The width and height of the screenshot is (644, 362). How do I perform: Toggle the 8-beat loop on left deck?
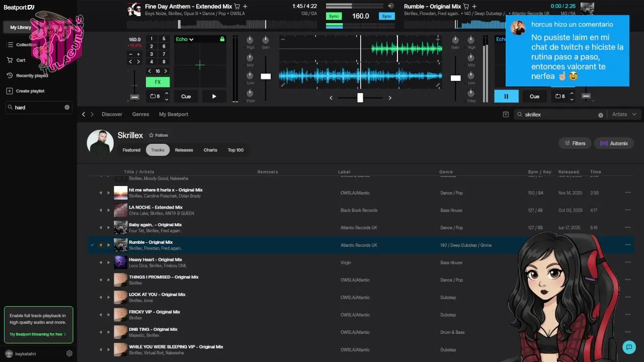point(155,96)
